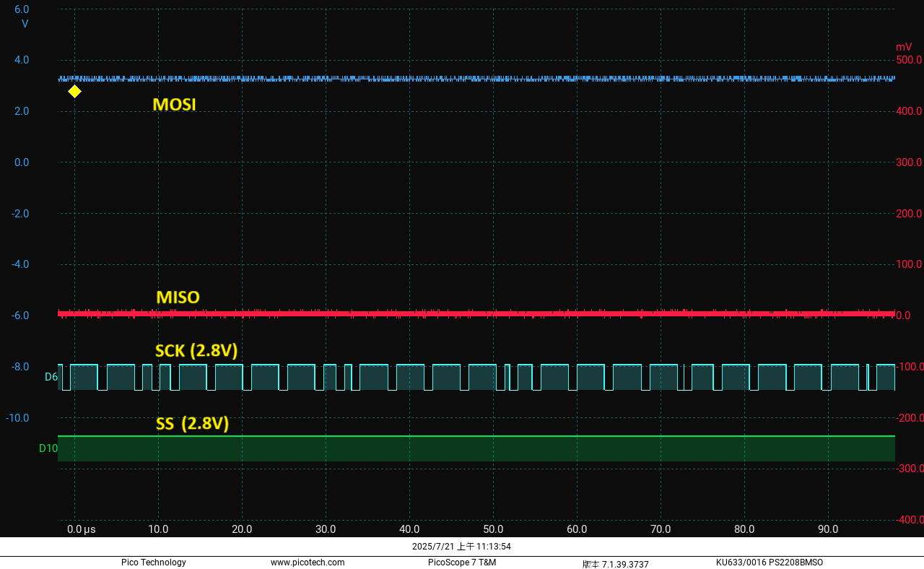This screenshot has width=924, height=569.
Task: Open the www.picotech.com footer link
Action: coord(308,563)
